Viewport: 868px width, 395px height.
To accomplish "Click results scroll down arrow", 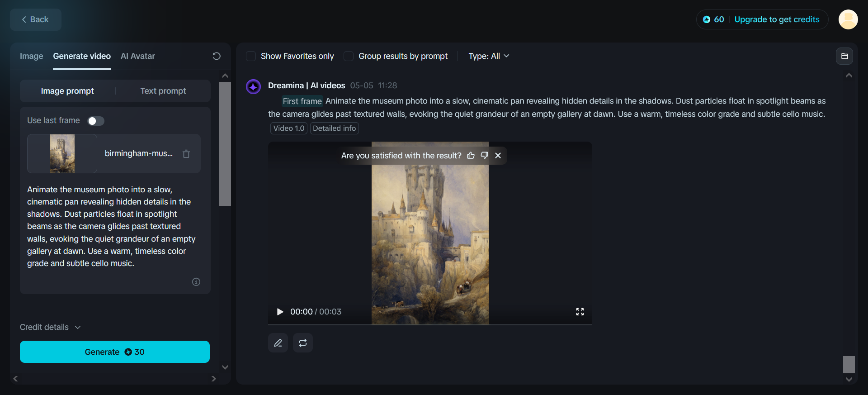I will coord(849,380).
